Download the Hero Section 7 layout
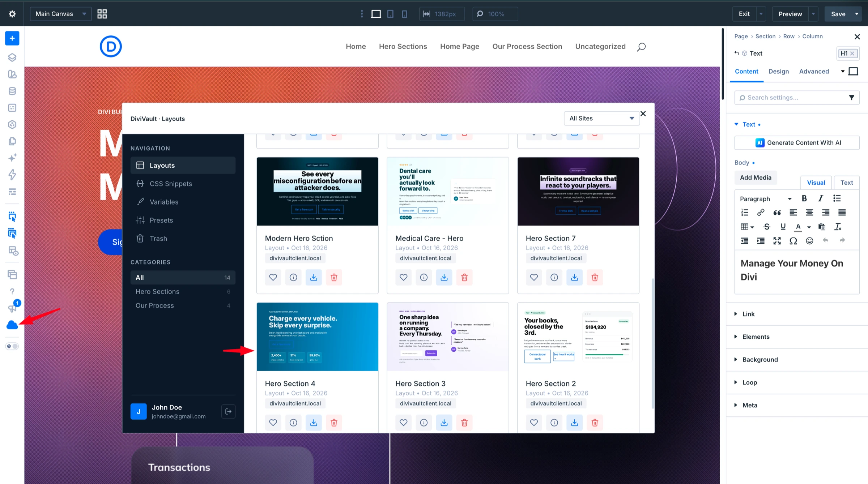Viewport: 868px width, 484px height. point(574,277)
